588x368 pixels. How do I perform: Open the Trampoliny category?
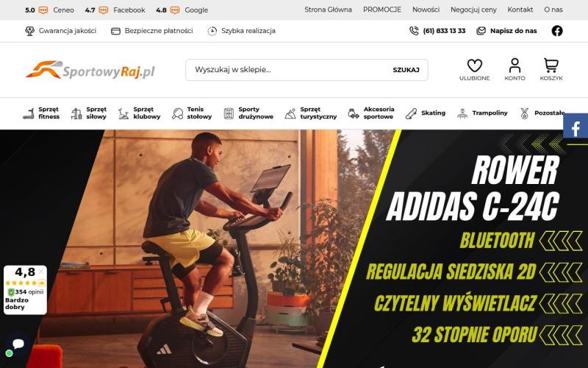(x=482, y=113)
